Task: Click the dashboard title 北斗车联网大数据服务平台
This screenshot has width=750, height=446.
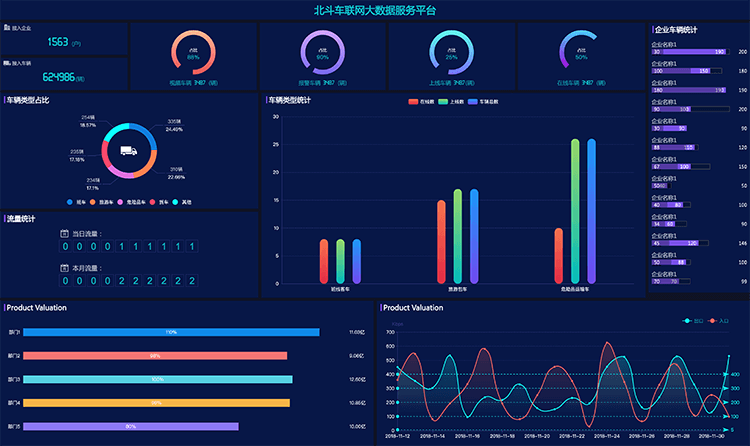Action: pos(375,11)
